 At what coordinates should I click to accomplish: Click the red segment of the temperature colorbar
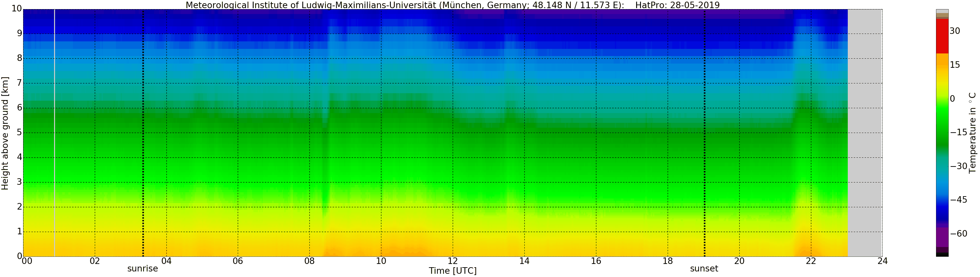[942, 36]
